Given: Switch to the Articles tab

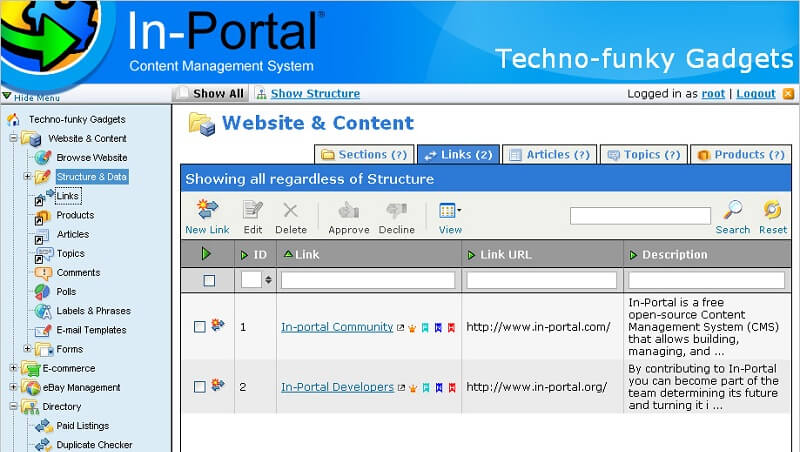Looking at the screenshot, I should pyautogui.click(x=549, y=155).
